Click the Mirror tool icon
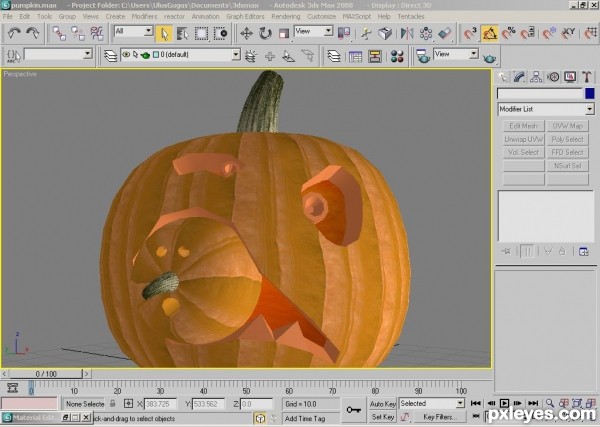This screenshot has height=427, width=600. [x=407, y=33]
